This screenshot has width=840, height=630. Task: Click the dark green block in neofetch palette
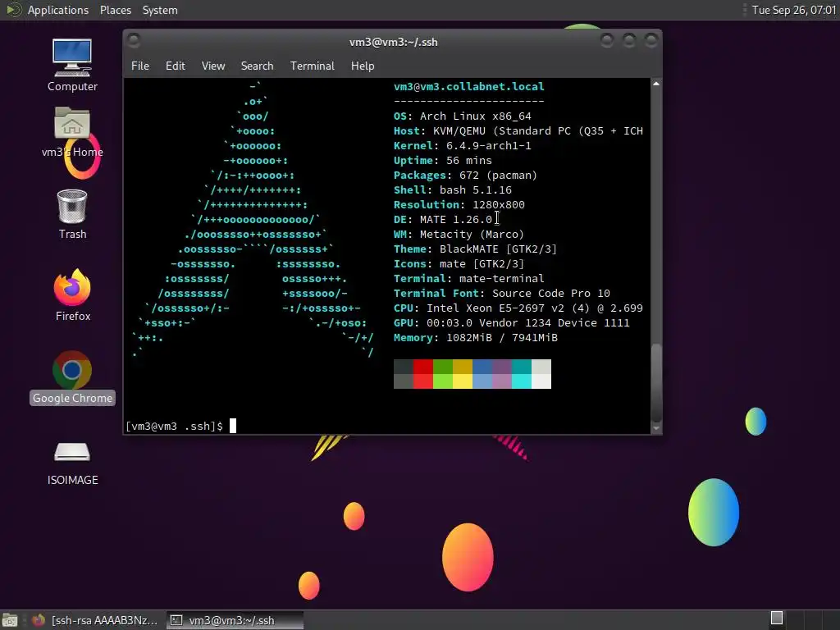pyautogui.click(x=442, y=367)
